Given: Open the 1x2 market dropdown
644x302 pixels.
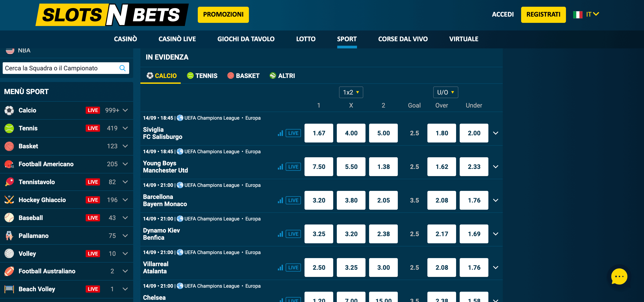Looking at the screenshot, I should point(351,92).
